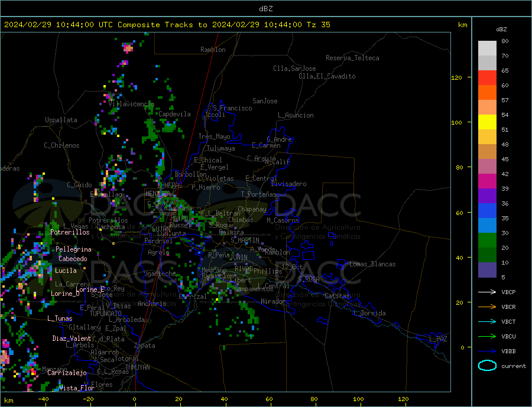Click the 'Lucila' place label
Screen dimensions: 532x407
[x=66, y=271]
